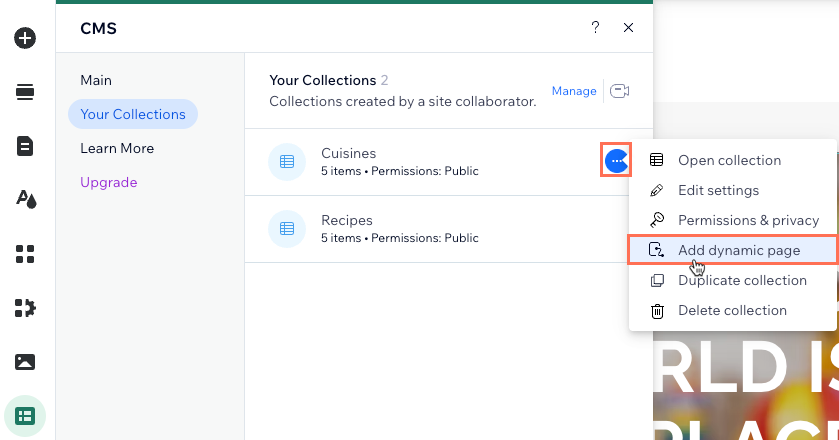This screenshot has height=440, width=839.
Task: Choose Edit settings from the menu
Action: (x=732, y=190)
